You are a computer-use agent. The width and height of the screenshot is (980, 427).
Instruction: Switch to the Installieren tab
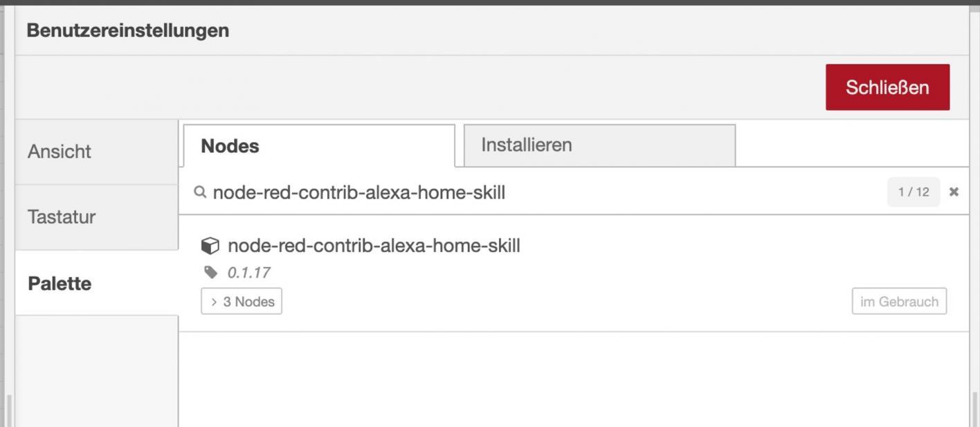click(526, 145)
